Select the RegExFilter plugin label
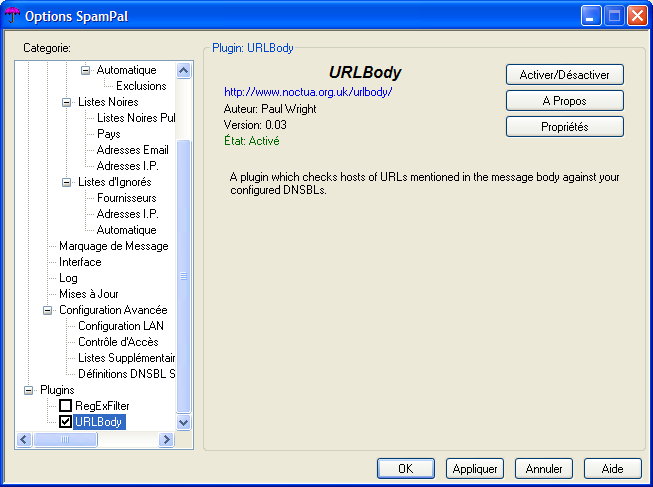This screenshot has width=653, height=487. (x=102, y=406)
